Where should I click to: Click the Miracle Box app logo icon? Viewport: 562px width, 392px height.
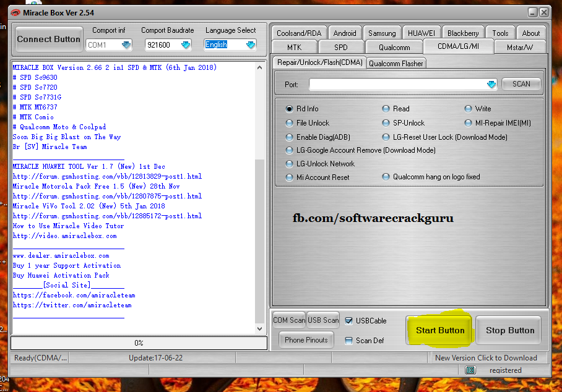(15, 13)
